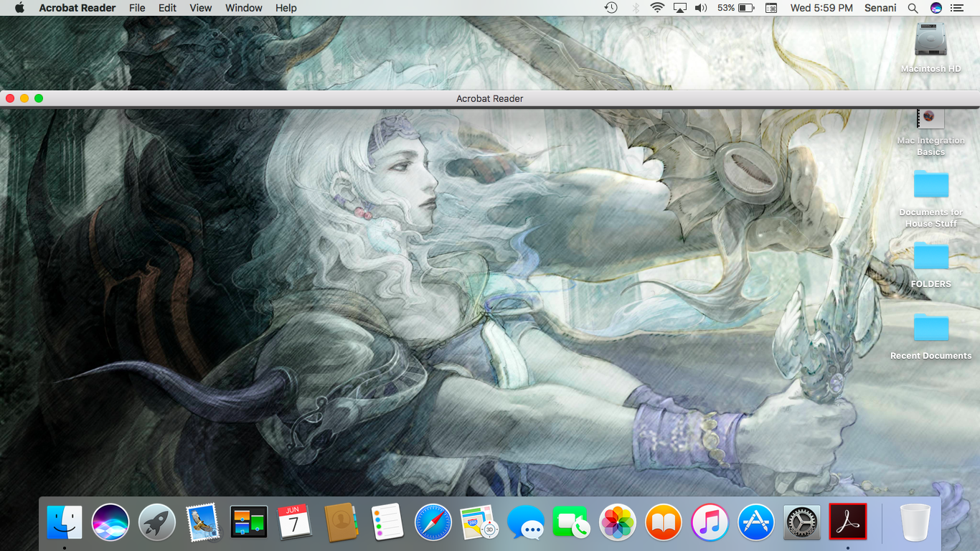The height and width of the screenshot is (551, 980).
Task: Click the Acrobat Reader Dock icon
Action: point(848,522)
